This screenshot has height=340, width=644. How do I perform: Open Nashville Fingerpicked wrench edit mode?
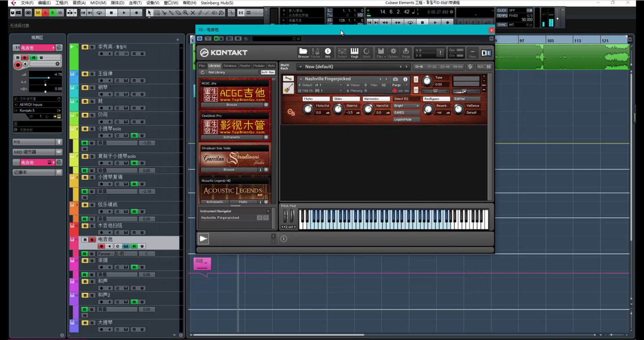[x=288, y=79]
